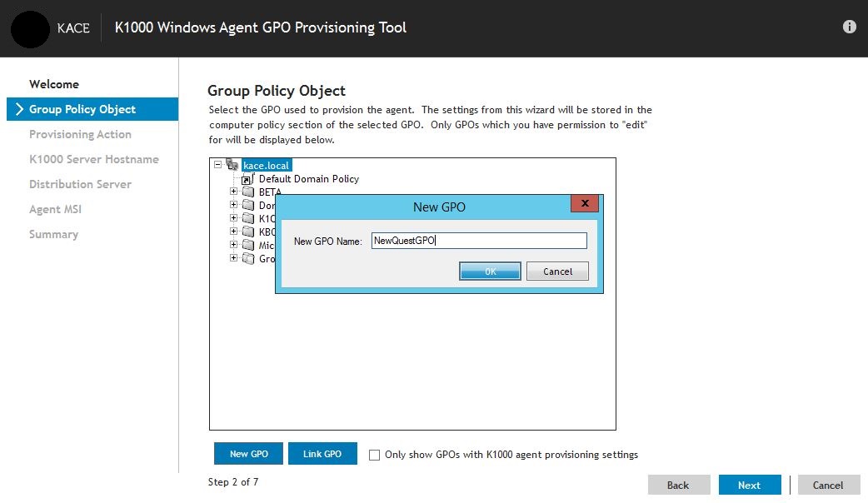Confirm the new GPO with OK
This screenshot has width=868, height=503.
click(490, 271)
